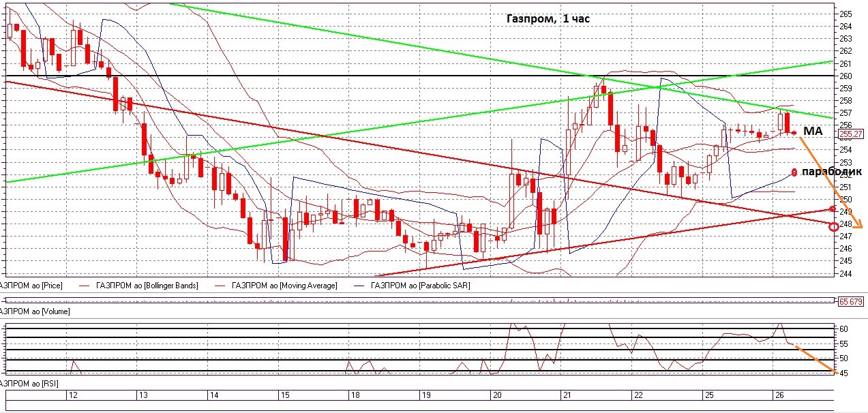Click the 246 price scale label
Image resolution: width=868 pixels, height=413 pixels.
845,249
